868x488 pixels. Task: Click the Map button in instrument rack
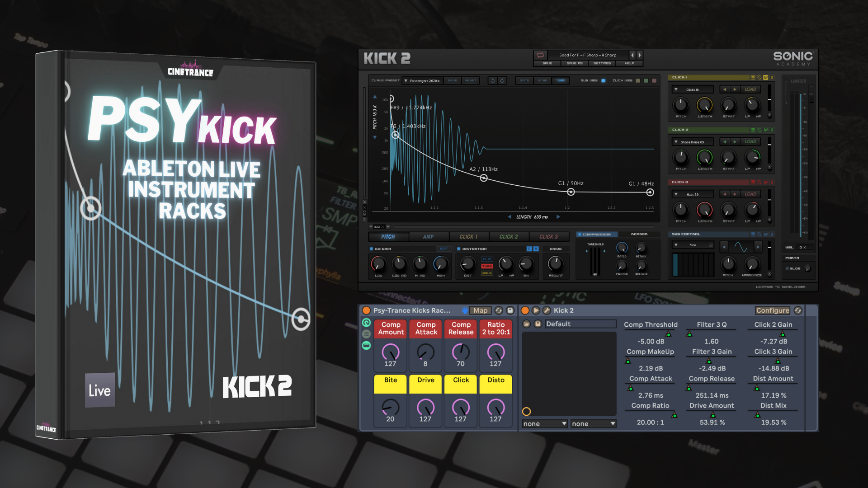click(481, 310)
